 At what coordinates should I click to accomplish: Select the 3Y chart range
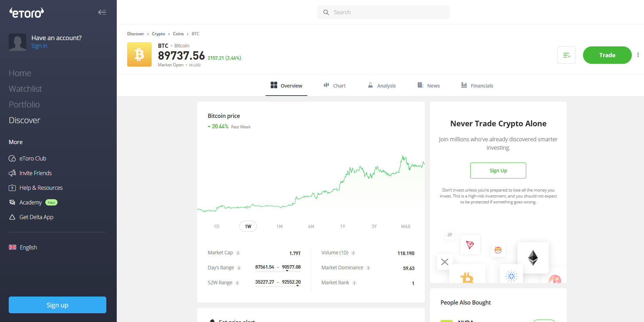click(x=374, y=226)
